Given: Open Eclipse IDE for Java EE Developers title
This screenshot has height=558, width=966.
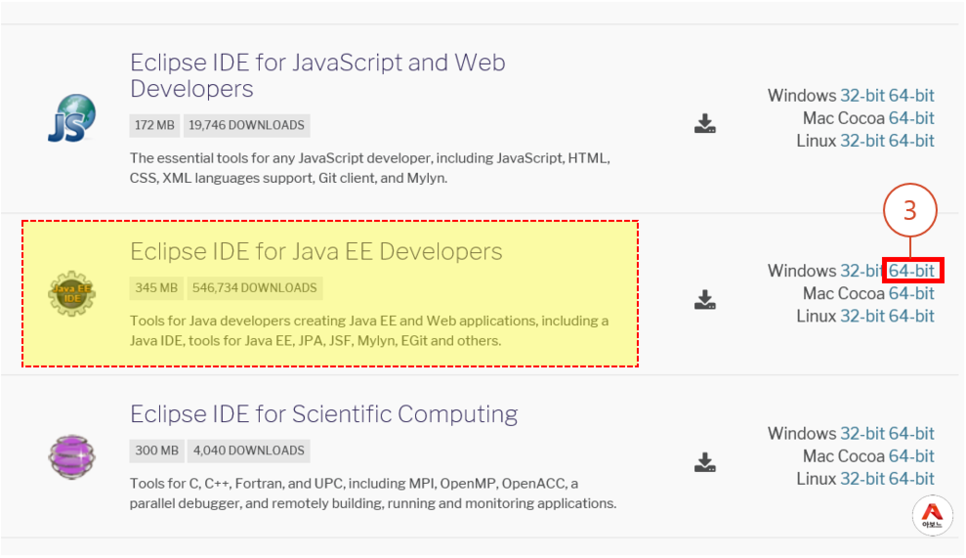Looking at the screenshot, I should [316, 251].
